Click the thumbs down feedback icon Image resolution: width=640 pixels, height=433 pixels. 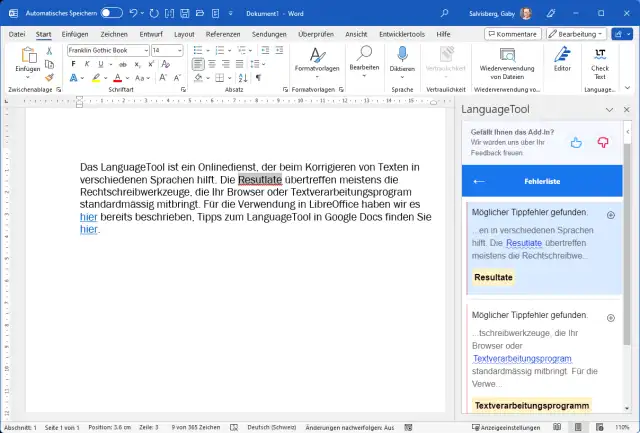[x=603, y=143]
